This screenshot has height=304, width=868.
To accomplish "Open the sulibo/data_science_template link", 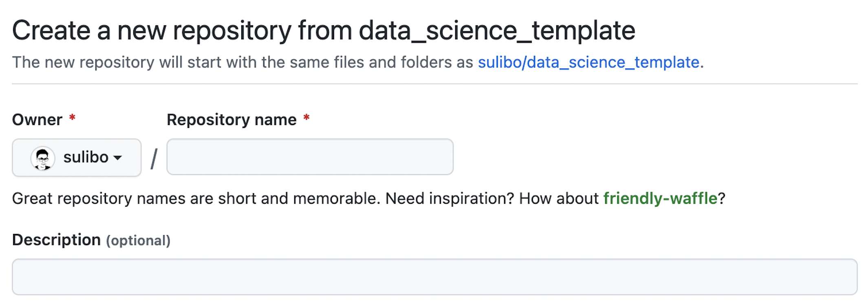I will [588, 62].
